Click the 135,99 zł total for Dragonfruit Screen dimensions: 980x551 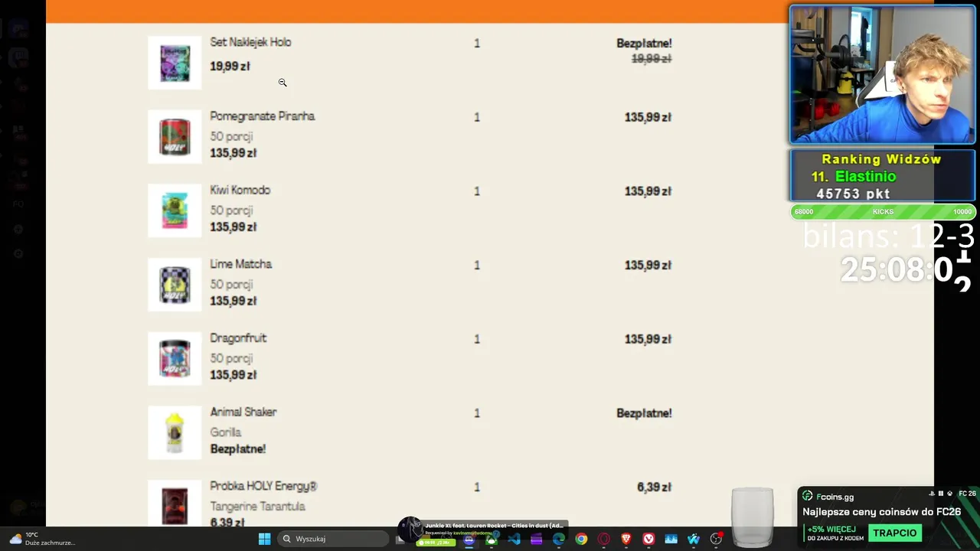tap(648, 339)
